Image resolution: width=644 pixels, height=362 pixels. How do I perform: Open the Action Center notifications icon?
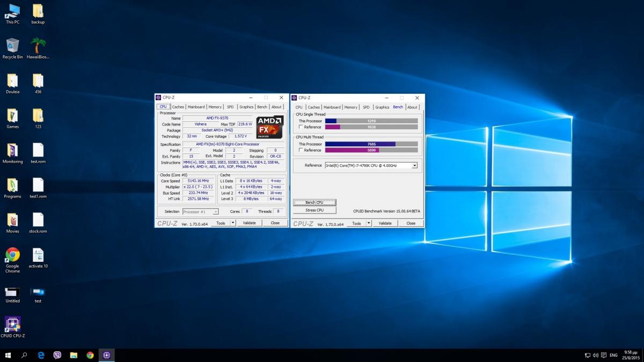(x=604, y=355)
